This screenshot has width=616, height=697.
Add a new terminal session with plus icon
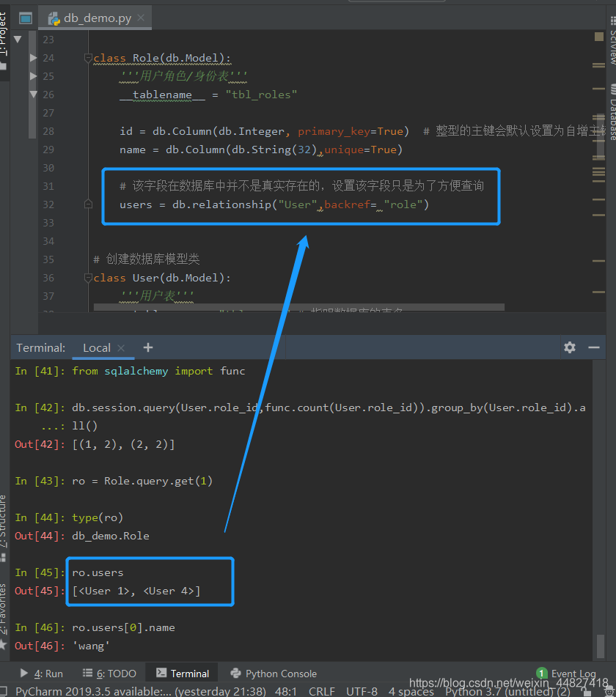(148, 347)
